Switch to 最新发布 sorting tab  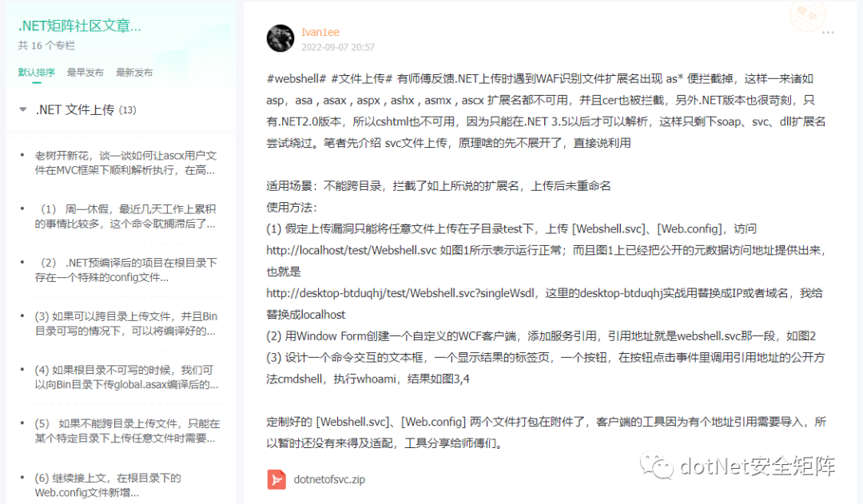coord(134,72)
